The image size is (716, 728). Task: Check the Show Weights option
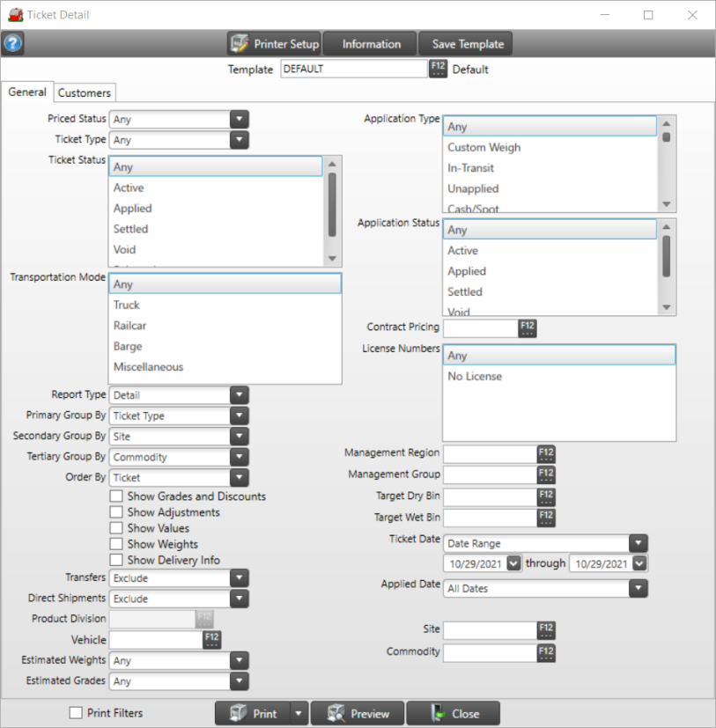[116, 544]
